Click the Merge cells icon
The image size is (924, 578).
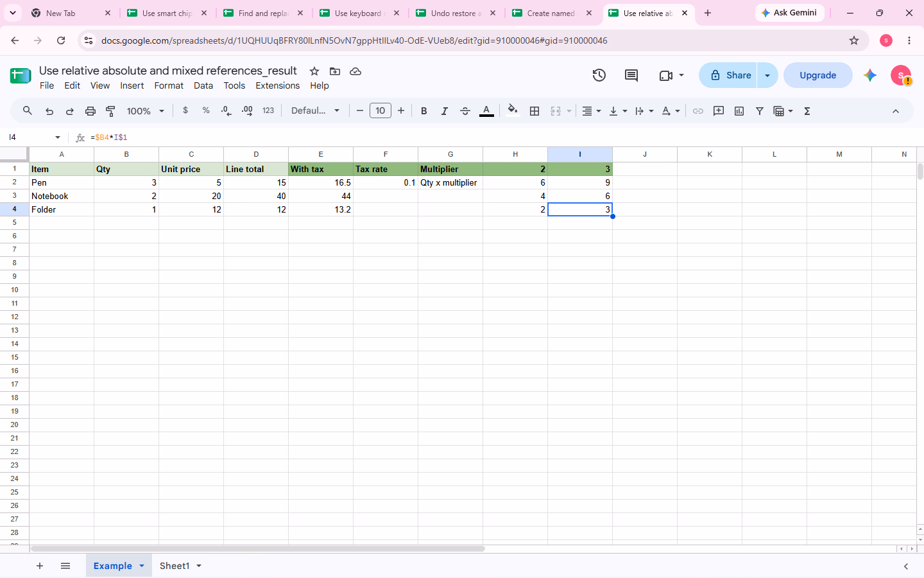556,111
